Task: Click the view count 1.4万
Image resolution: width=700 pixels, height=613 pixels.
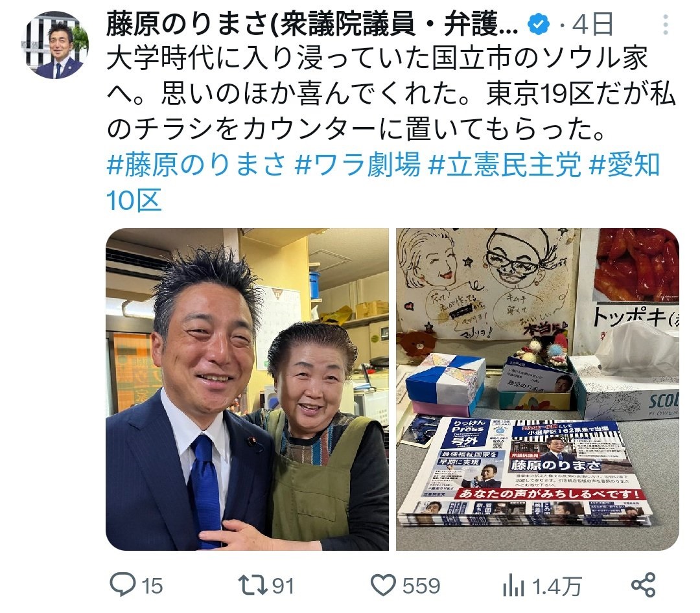Action: coord(557,586)
